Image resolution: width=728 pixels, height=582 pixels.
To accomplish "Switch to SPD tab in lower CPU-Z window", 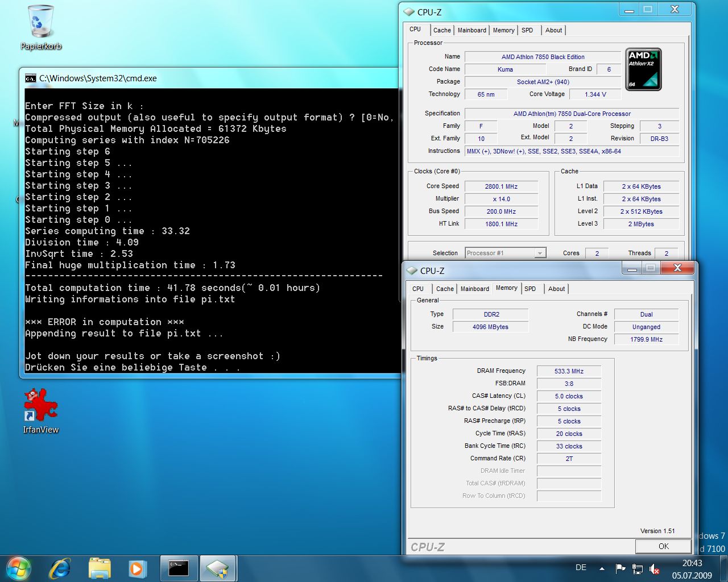I will pyautogui.click(x=530, y=289).
